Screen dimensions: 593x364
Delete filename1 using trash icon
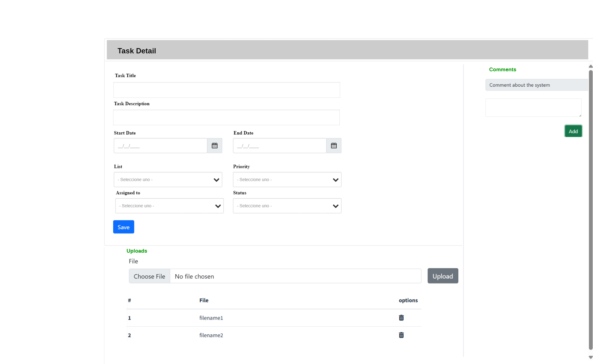coord(401,318)
